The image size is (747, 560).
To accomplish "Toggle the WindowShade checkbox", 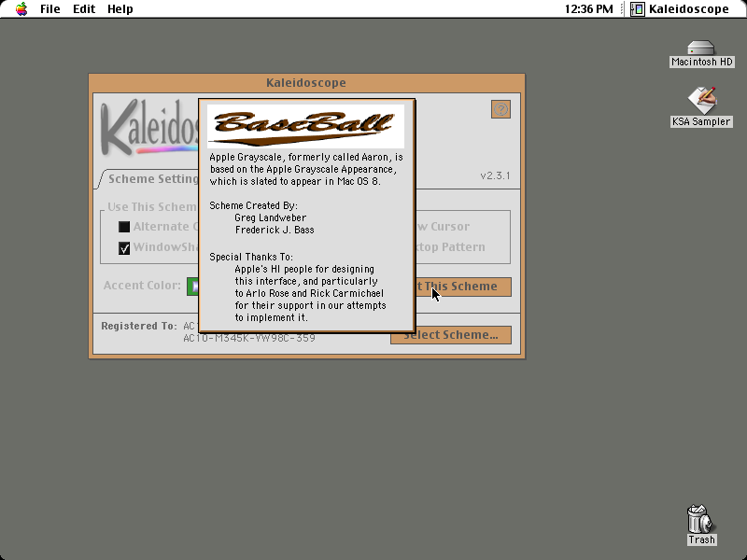I will [x=124, y=248].
